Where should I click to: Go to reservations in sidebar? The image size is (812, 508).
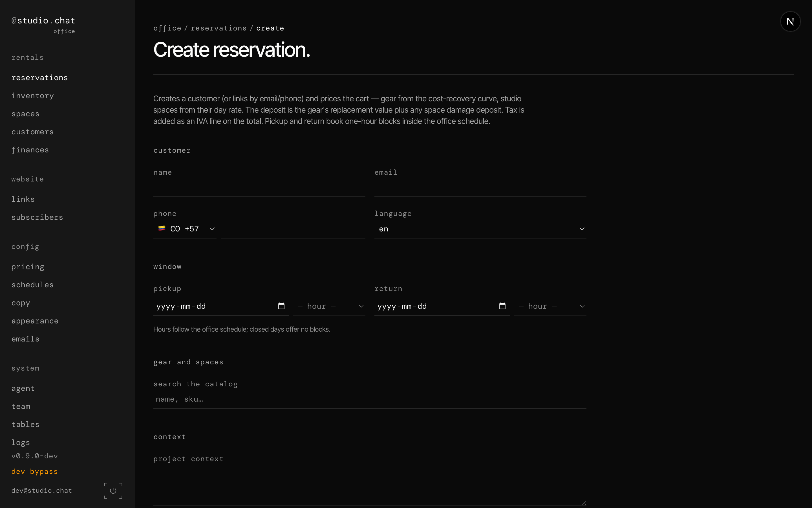39,78
